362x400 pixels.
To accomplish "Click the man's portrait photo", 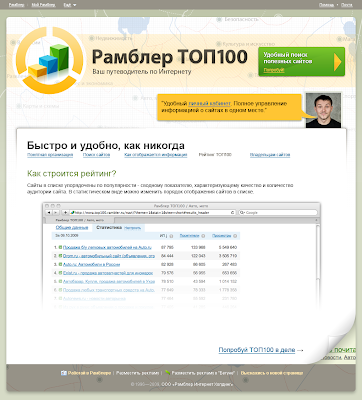I will [323, 110].
